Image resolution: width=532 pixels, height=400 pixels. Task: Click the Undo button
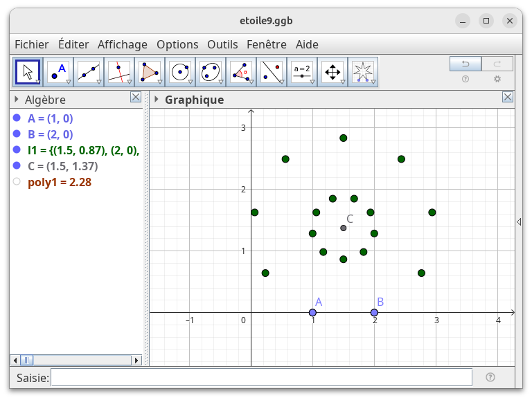(x=465, y=64)
